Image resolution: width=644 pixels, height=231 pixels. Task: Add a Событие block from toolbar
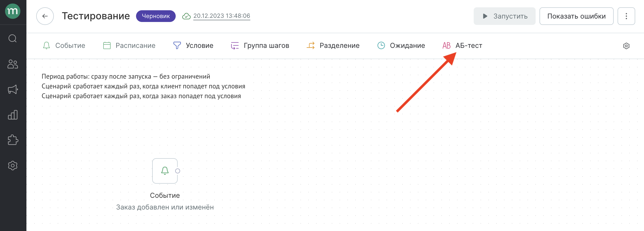[64, 45]
